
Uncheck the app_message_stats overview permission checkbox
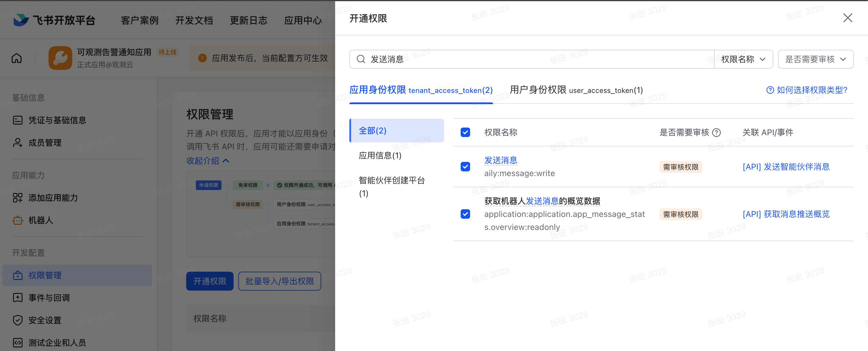[465, 214]
